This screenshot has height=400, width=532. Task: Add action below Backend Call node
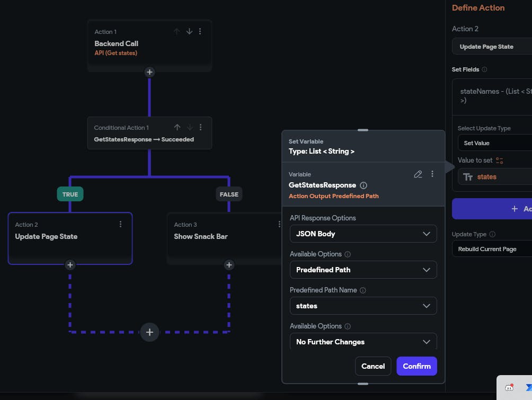[x=149, y=72]
